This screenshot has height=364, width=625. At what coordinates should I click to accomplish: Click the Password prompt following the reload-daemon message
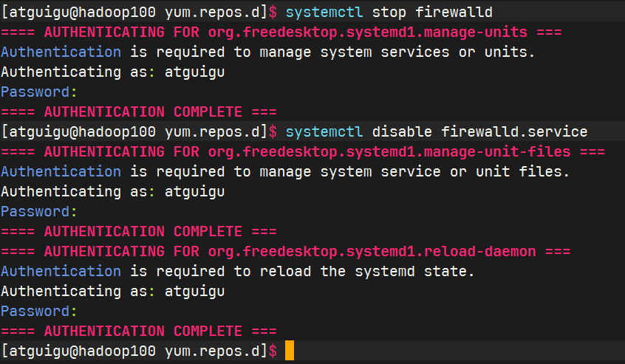pyautogui.click(x=38, y=312)
